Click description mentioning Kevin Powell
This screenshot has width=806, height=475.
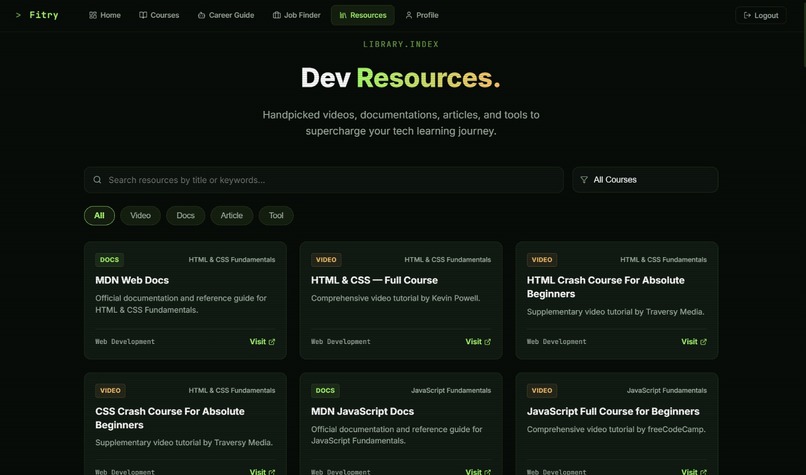tap(396, 298)
